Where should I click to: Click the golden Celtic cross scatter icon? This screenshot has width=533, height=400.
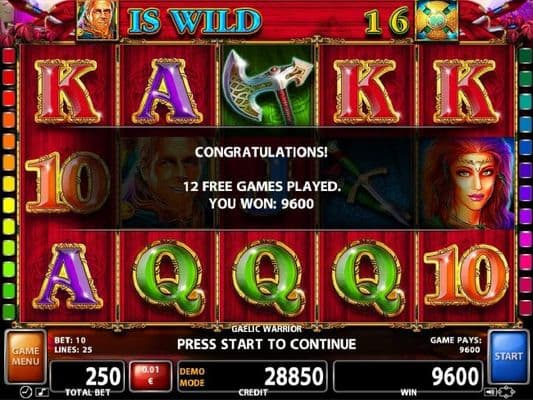click(x=437, y=20)
